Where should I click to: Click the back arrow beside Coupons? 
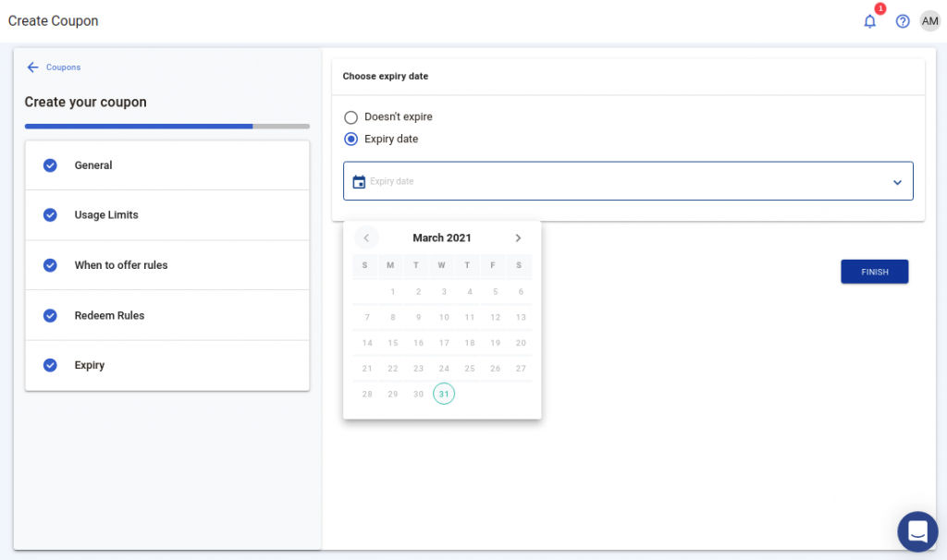click(32, 67)
